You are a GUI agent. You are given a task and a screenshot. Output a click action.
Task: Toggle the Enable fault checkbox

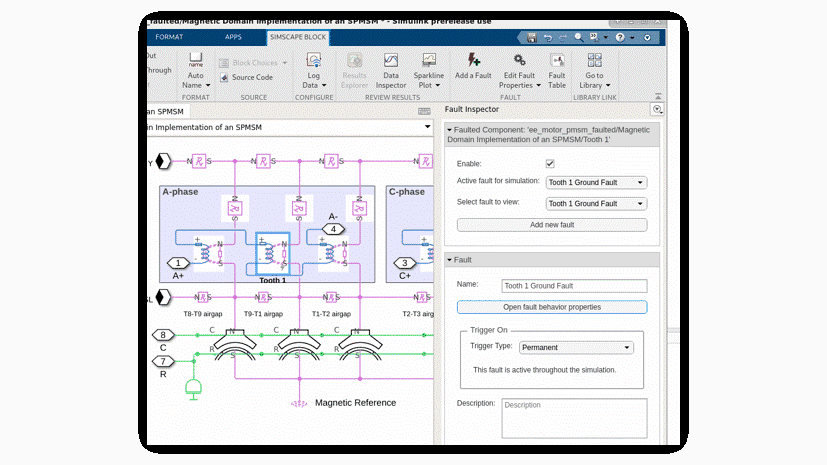pos(550,163)
